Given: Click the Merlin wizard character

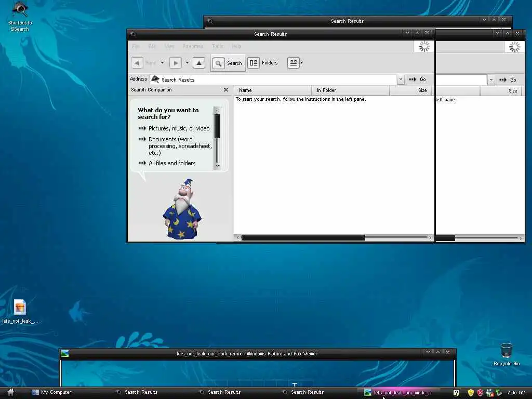Looking at the screenshot, I should 182,209.
